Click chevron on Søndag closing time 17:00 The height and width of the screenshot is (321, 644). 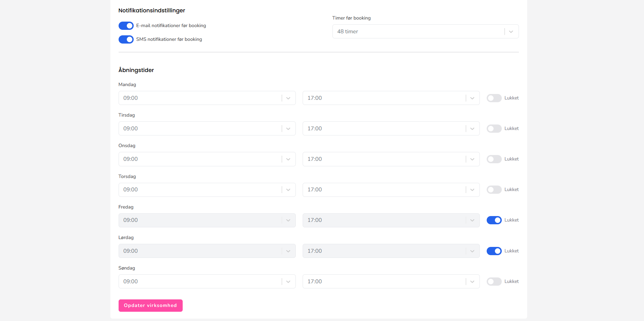[x=472, y=282]
